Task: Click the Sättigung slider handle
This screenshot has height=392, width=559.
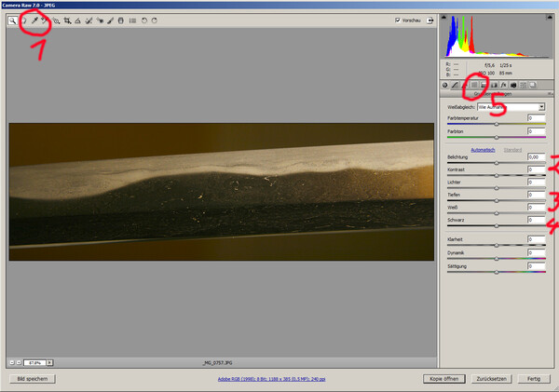Action: [x=497, y=272]
